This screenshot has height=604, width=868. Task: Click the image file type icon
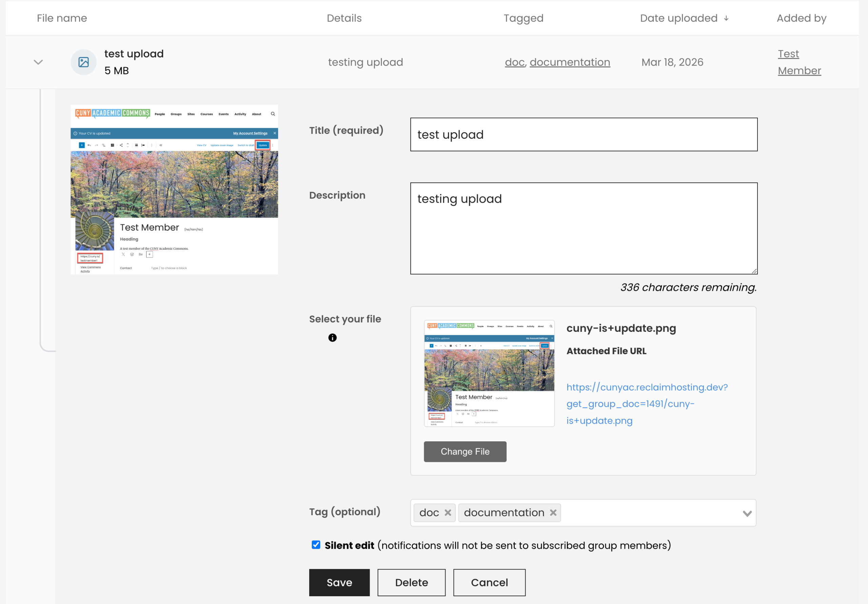click(83, 62)
